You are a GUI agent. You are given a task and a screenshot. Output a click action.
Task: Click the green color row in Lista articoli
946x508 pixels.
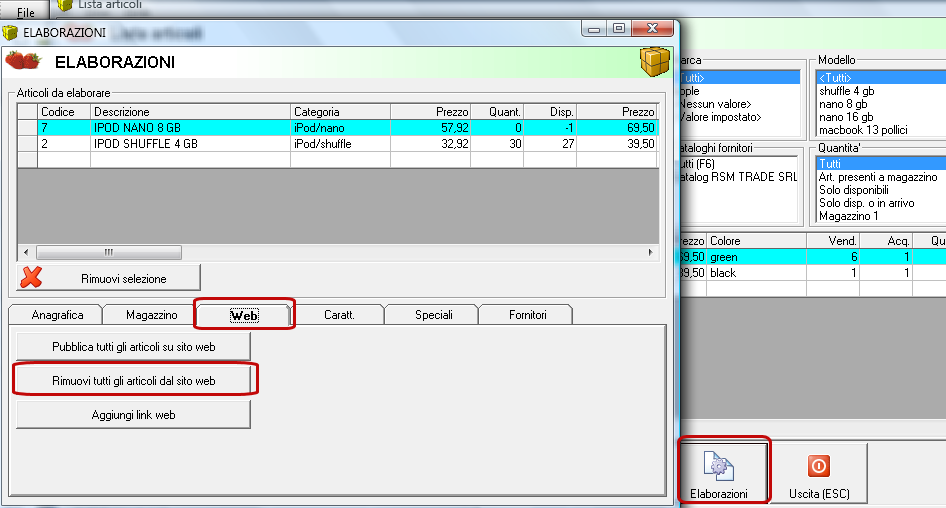click(x=813, y=257)
